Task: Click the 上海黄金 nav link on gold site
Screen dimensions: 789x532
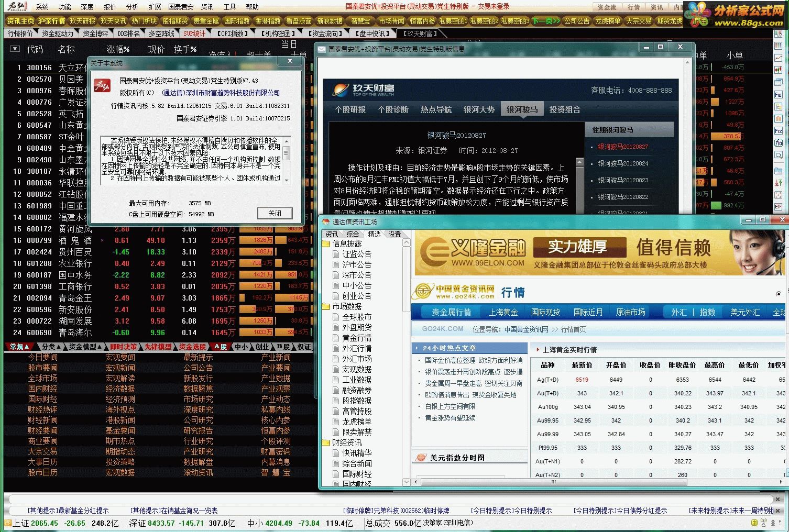Action: coord(503,312)
